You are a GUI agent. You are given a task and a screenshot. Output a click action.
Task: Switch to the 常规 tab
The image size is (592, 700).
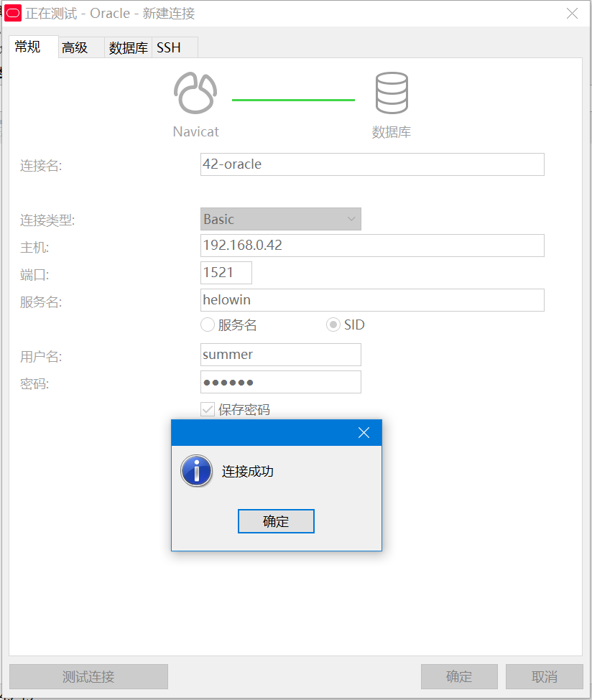coord(34,47)
